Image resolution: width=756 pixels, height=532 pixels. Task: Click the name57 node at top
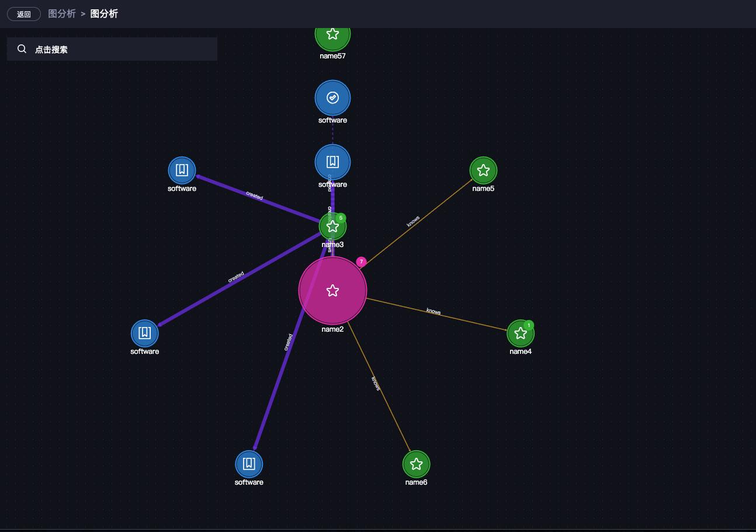[332, 34]
